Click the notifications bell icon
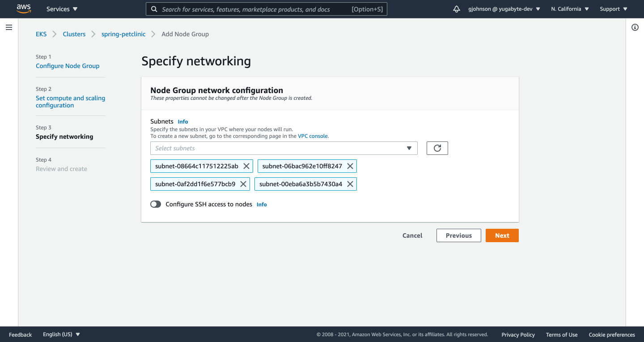Screen dimensions: 644x342 (456, 9)
